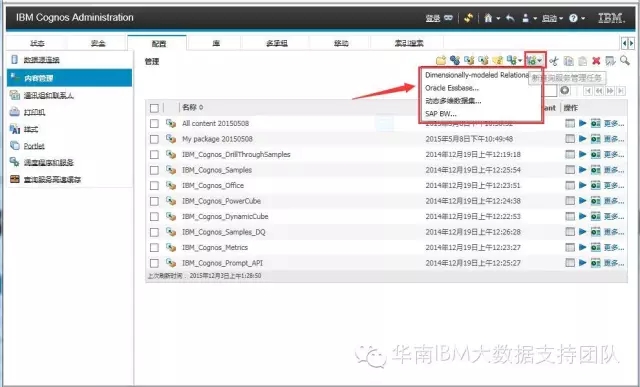
Task: Click the help question mark icon
Action: click(573, 18)
